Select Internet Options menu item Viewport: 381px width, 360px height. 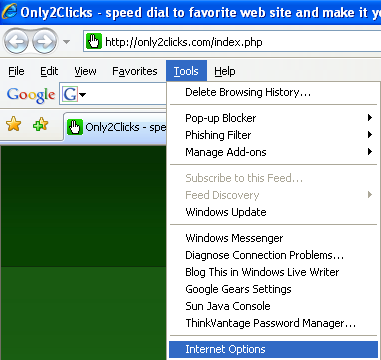tap(273, 349)
